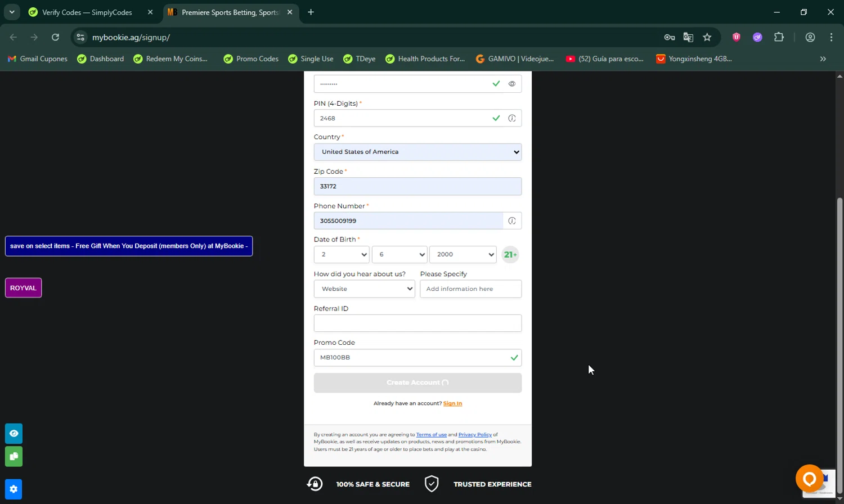Image resolution: width=844 pixels, height=504 pixels.
Task: Open the Privacy Policy link
Action: (x=475, y=435)
